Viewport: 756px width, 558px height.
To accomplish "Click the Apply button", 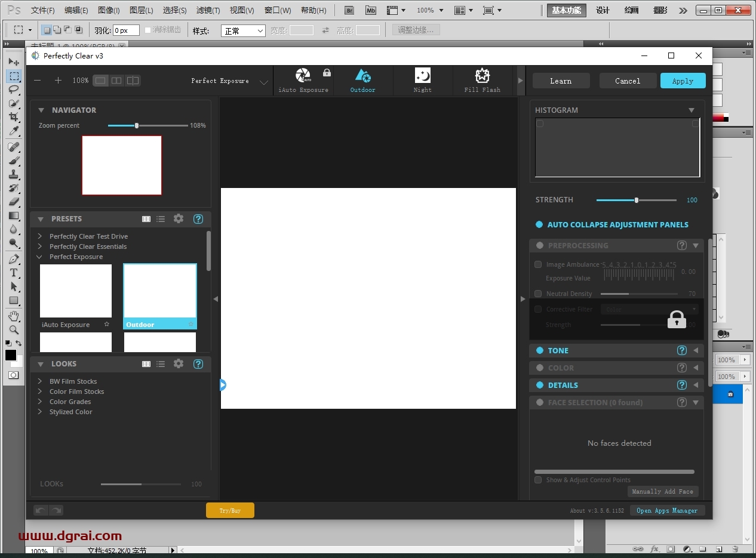I will pyautogui.click(x=683, y=81).
